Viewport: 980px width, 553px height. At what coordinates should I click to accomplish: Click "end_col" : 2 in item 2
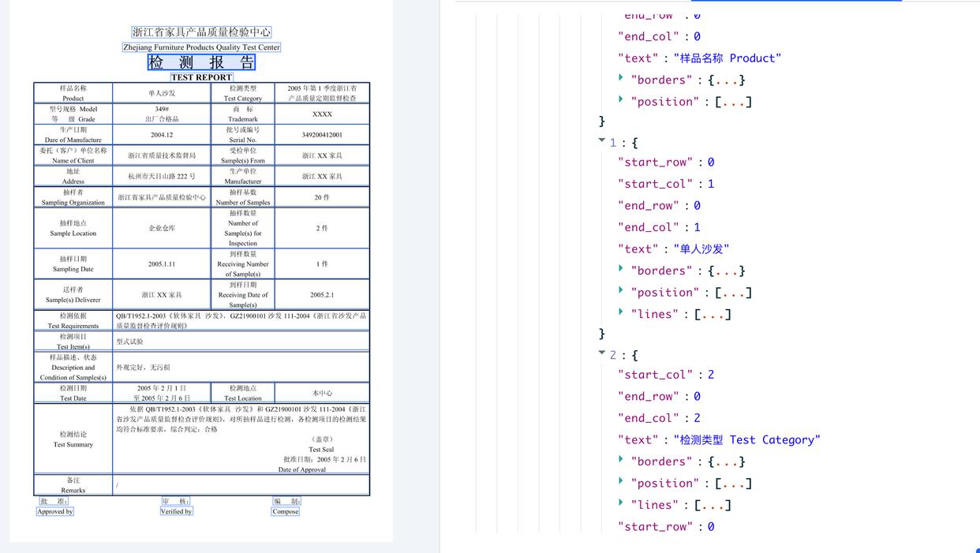pyautogui.click(x=659, y=418)
